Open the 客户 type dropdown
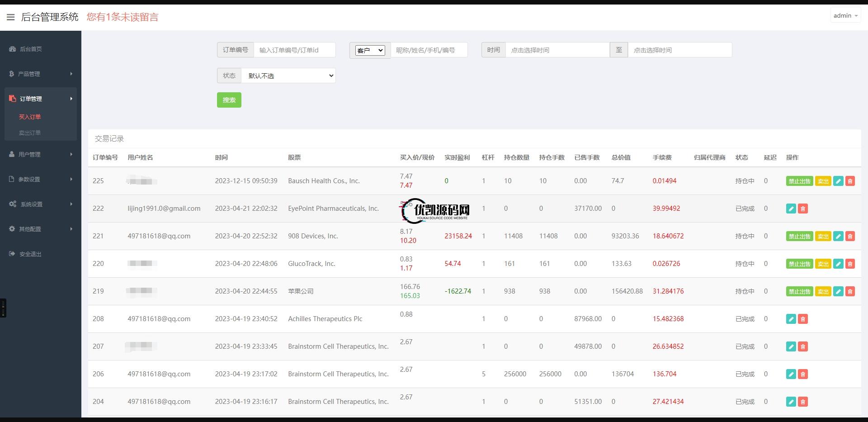This screenshot has width=868, height=422. (370, 50)
